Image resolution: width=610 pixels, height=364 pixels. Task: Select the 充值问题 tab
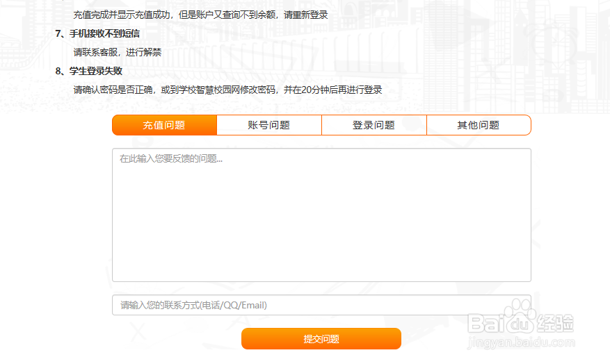tap(164, 125)
